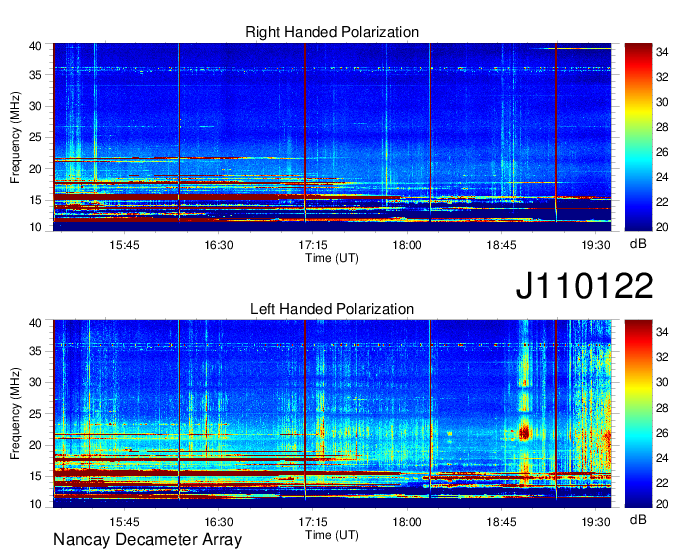The width and height of the screenshot is (680, 552).
Task: Click the 26 dB value on the bottom color bar
Action: [662, 433]
